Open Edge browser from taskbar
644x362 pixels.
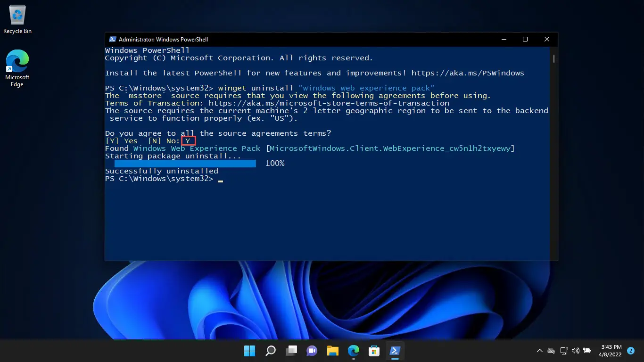pyautogui.click(x=354, y=351)
